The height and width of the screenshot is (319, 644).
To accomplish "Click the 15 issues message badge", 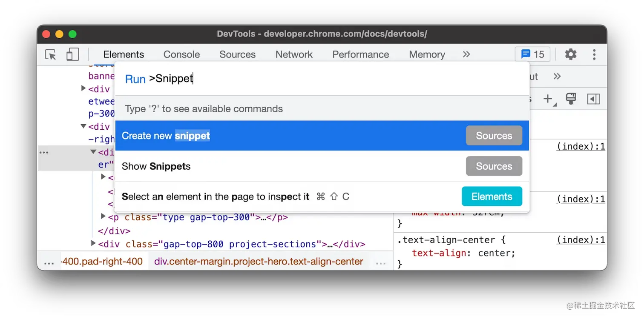I will (532, 54).
